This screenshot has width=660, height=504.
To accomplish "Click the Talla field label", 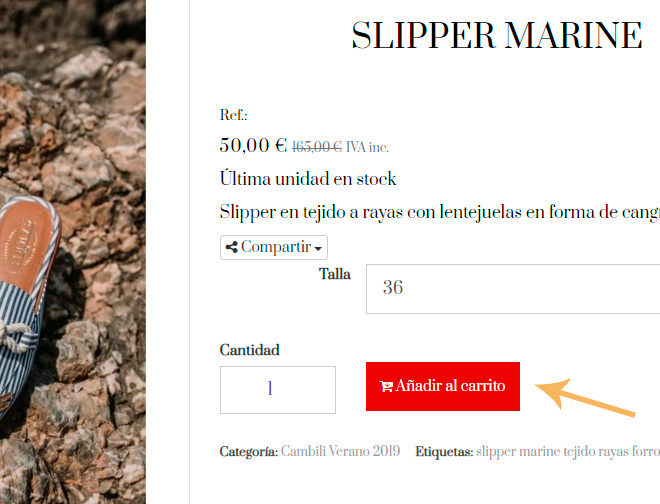I will (335, 274).
